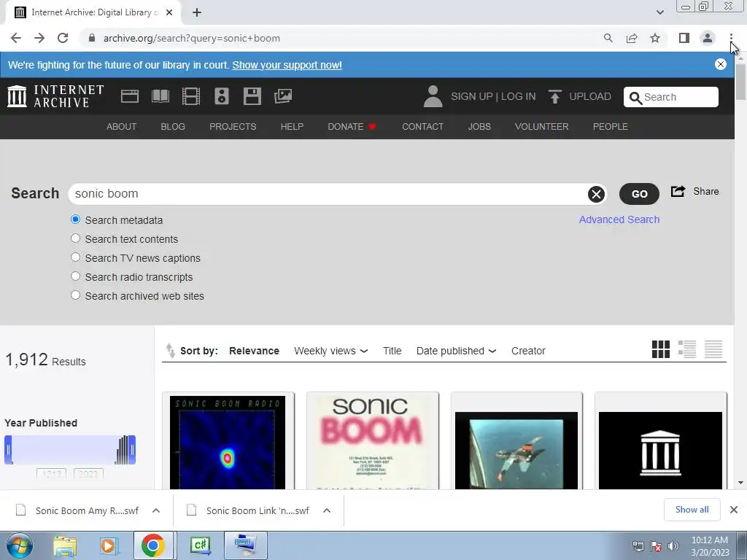Click Show your support now link
Viewport: 747px width, 560px height.
[x=287, y=65]
